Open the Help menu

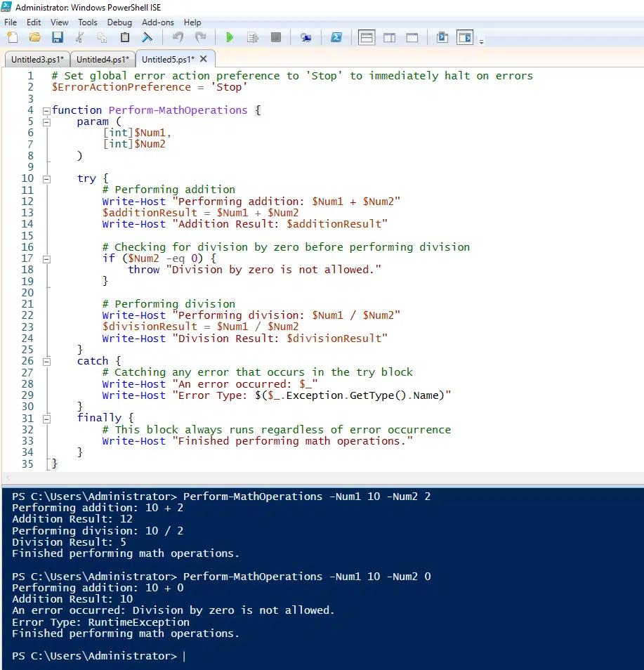(x=192, y=22)
